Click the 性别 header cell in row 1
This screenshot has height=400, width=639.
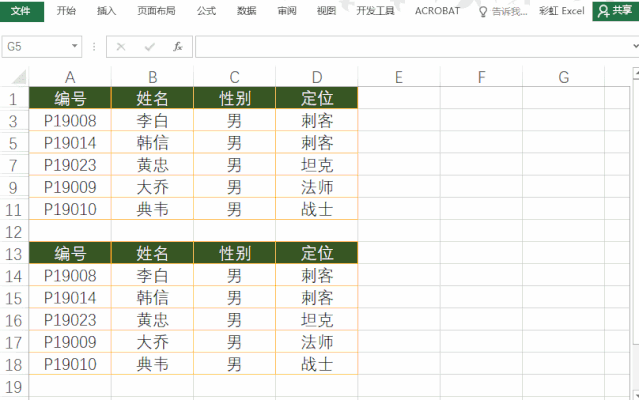(234, 98)
